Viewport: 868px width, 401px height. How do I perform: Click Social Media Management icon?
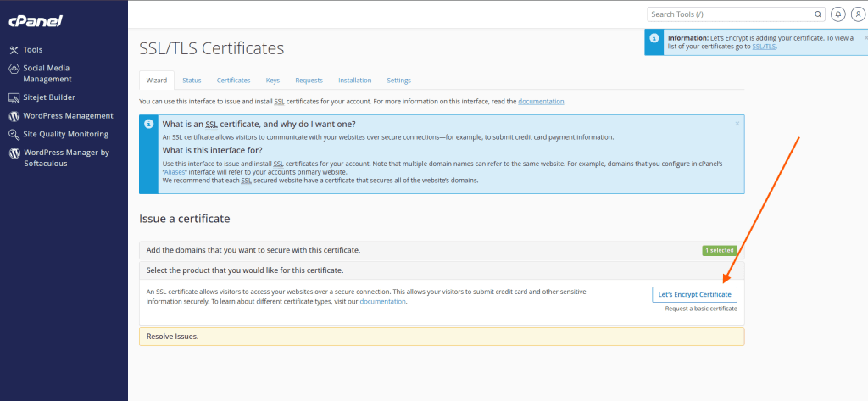click(x=14, y=68)
